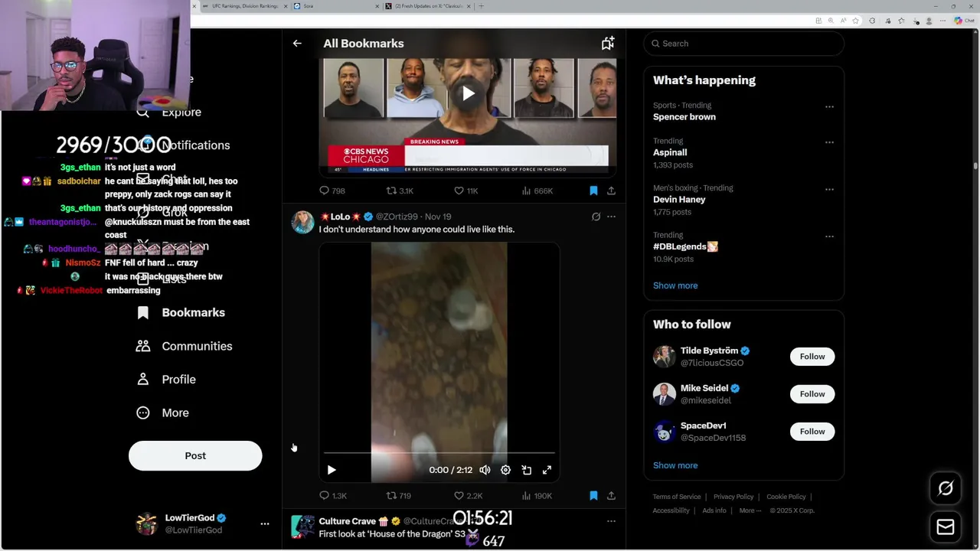Open the Privacy Policy link

tap(733, 497)
